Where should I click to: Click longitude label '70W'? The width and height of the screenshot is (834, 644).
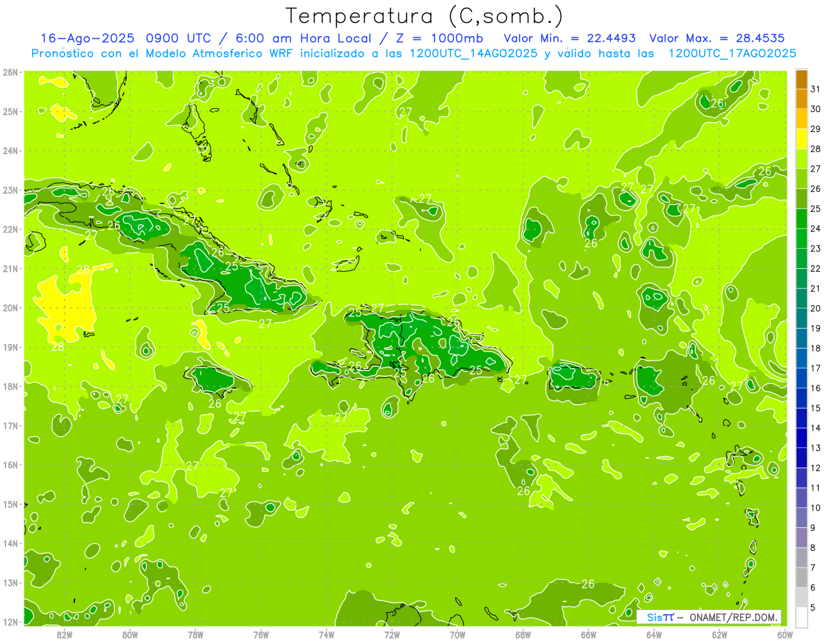tap(457, 634)
